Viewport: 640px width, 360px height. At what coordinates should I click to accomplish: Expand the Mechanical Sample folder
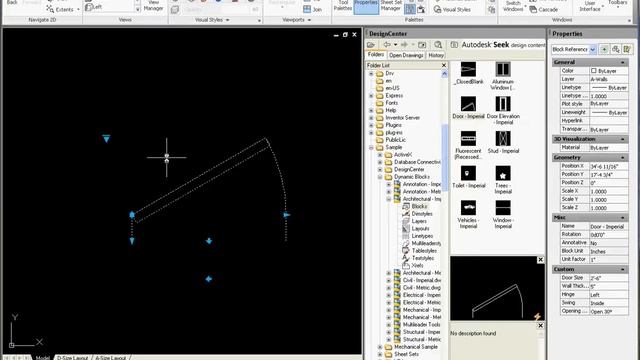(380, 347)
